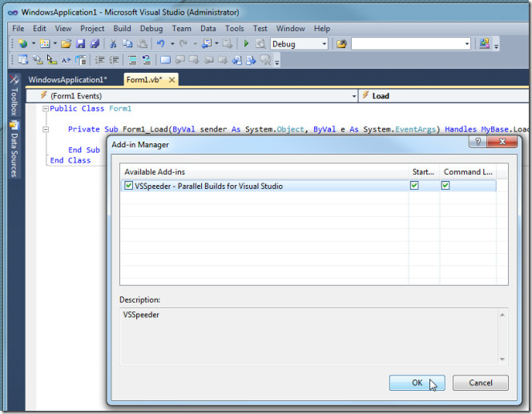The height and width of the screenshot is (414, 532).
Task: Click the Display Word Completion icon
Action: click(x=66, y=60)
